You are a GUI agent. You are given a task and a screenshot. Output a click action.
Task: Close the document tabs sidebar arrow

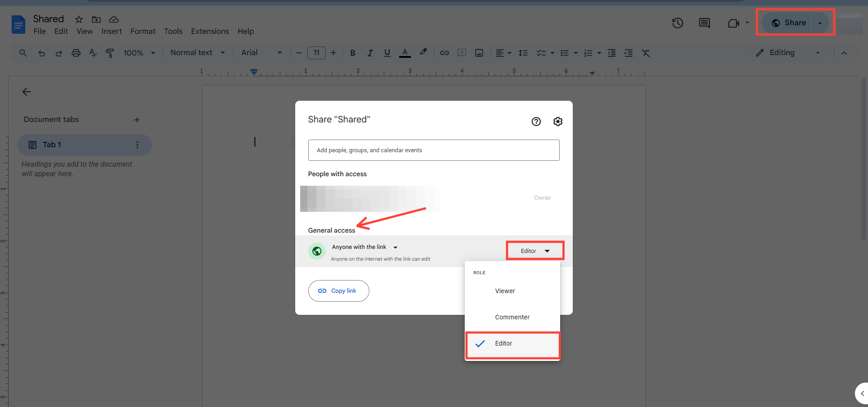27,92
